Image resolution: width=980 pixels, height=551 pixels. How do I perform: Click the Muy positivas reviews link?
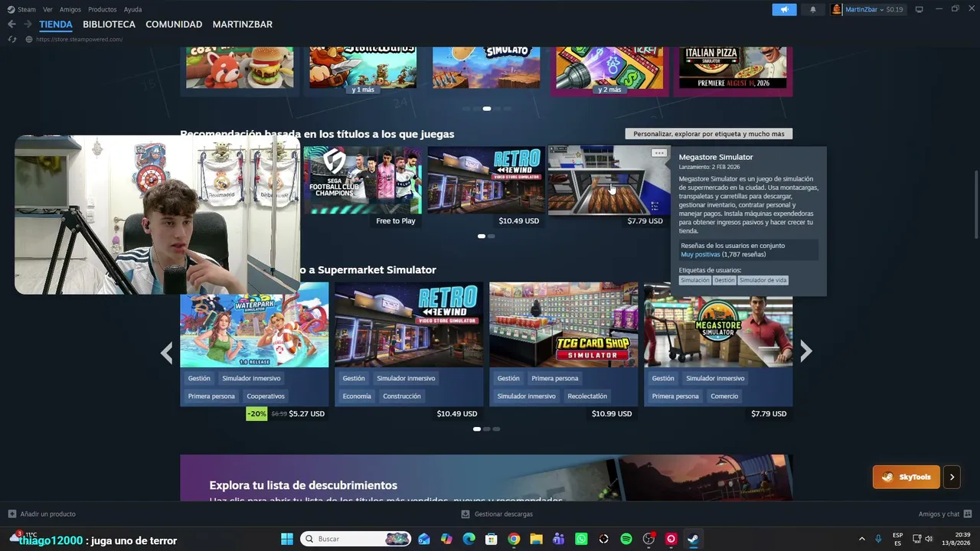[701, 254]
